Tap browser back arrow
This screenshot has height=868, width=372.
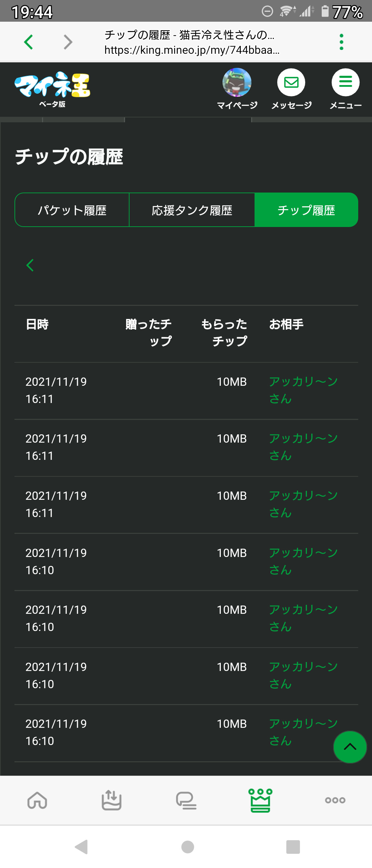pos(29,42)
